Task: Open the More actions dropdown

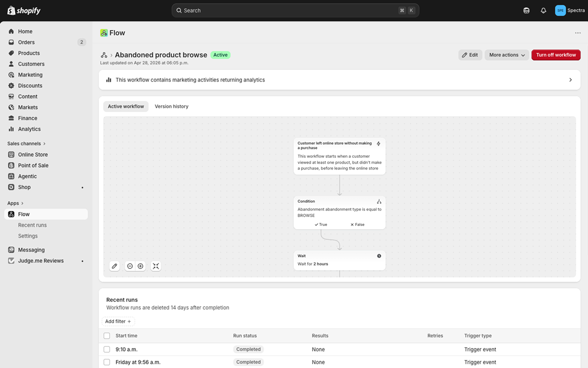Action: [x=507, y=55]
